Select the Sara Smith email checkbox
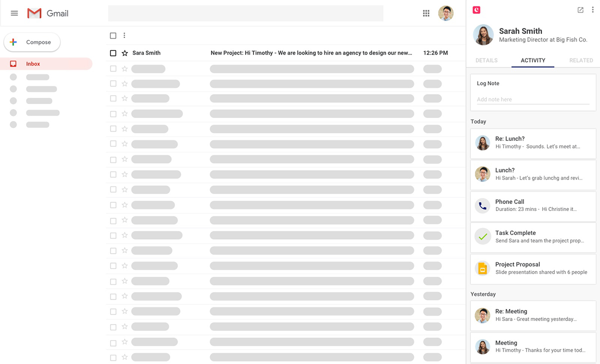This screenshot has height=364, width=600. pyautogui.click(x=113, y=53)
